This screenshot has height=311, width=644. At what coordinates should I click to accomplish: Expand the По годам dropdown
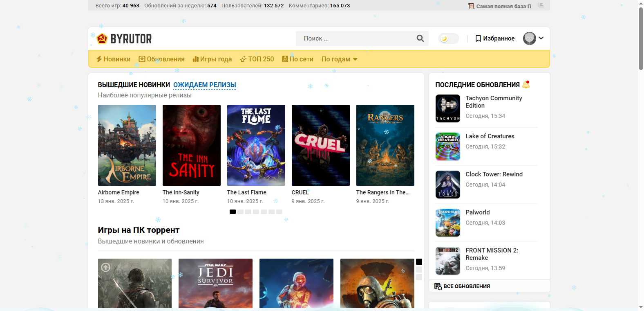(339, 59)
